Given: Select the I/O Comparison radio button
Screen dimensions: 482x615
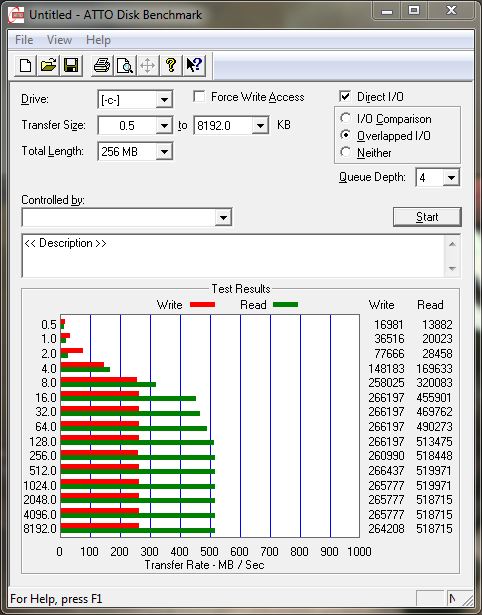Looking at the screenshot, I should coord(346,118).
